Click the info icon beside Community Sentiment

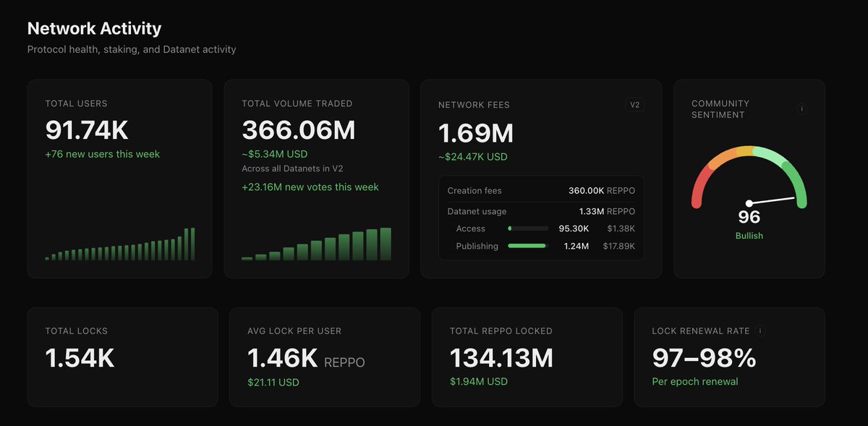pyautogui.click(x=801, y=109)
